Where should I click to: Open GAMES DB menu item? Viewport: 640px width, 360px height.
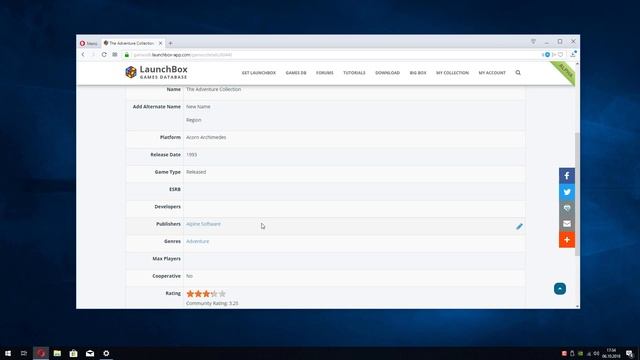pos(296,73)
